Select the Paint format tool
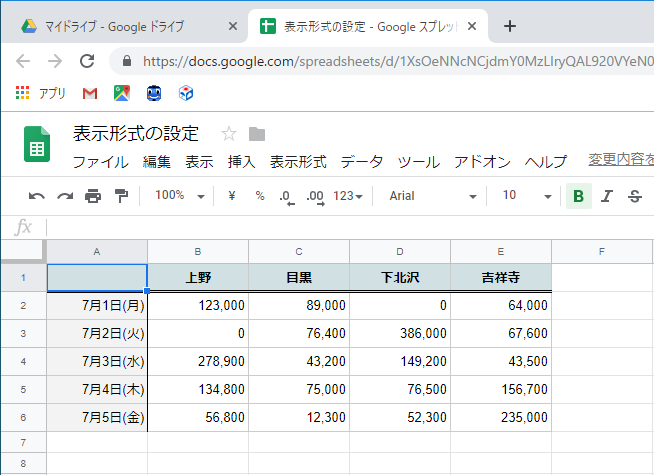This screenshot has width=654, height=475. pos(121,196)
